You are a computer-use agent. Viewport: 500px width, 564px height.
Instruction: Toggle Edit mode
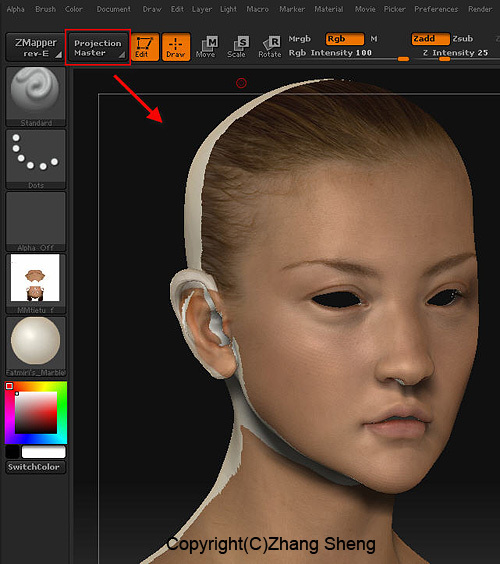tap(145, 47)
